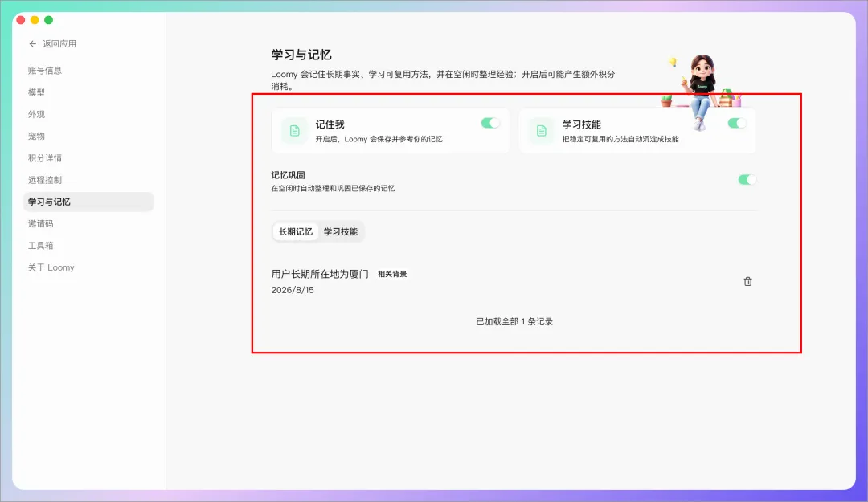The height and width of the screenshot is (502, 868).
Task: Click the 记住我 document icon
Action: (294, 131)
